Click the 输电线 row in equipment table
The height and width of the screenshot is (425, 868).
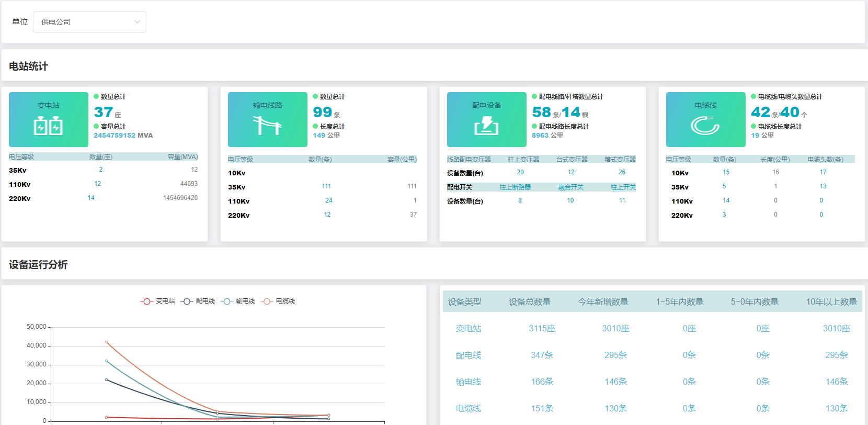click(653, 382)
